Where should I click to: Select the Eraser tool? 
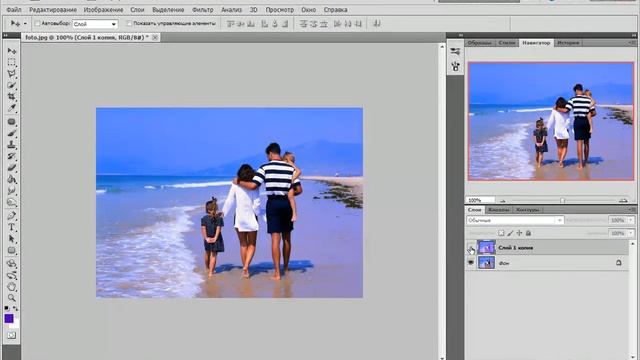tap(11, 168)
